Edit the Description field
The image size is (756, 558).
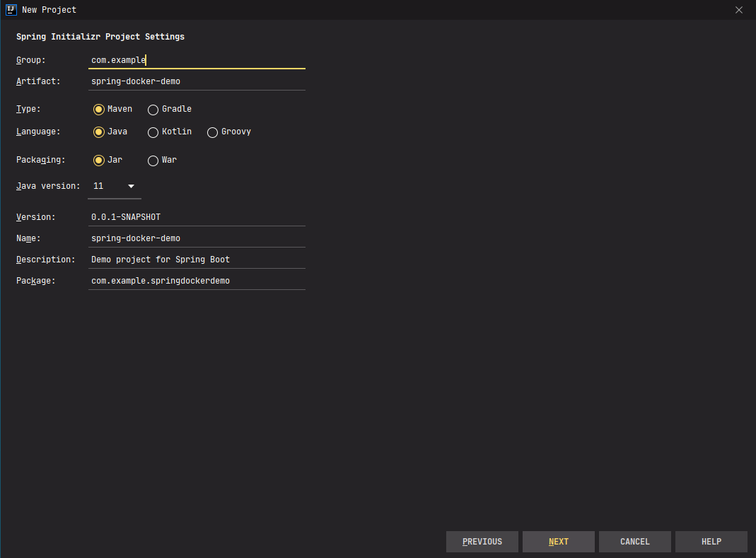click(x=197, y=260)
